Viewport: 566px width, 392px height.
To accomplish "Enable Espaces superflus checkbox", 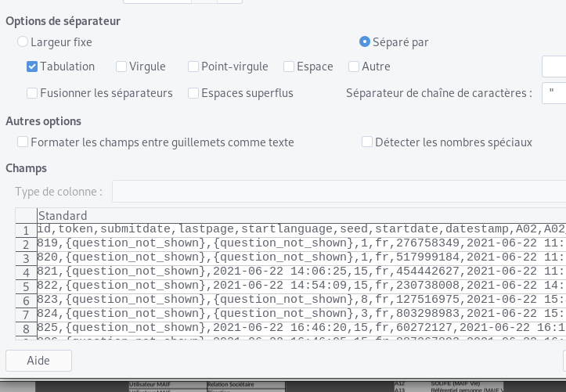I will tap(193, 94).
